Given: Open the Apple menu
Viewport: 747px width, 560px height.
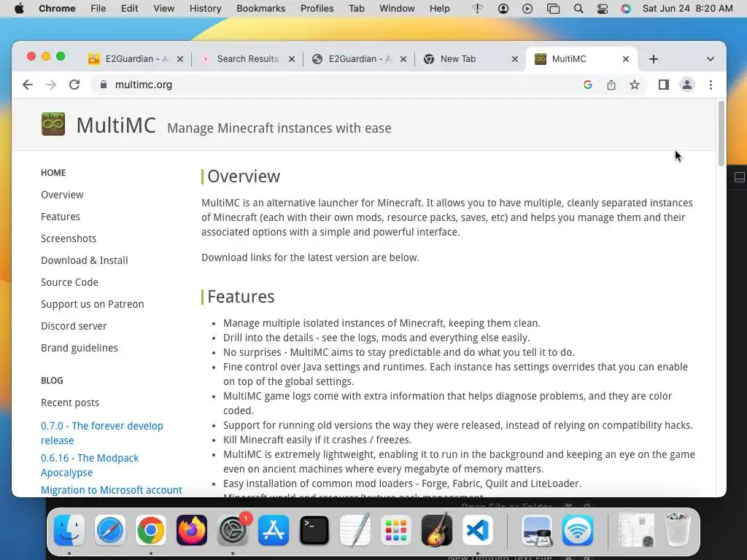Looking at the screenshot, I should pyautogui.click(x=19, y=9).
